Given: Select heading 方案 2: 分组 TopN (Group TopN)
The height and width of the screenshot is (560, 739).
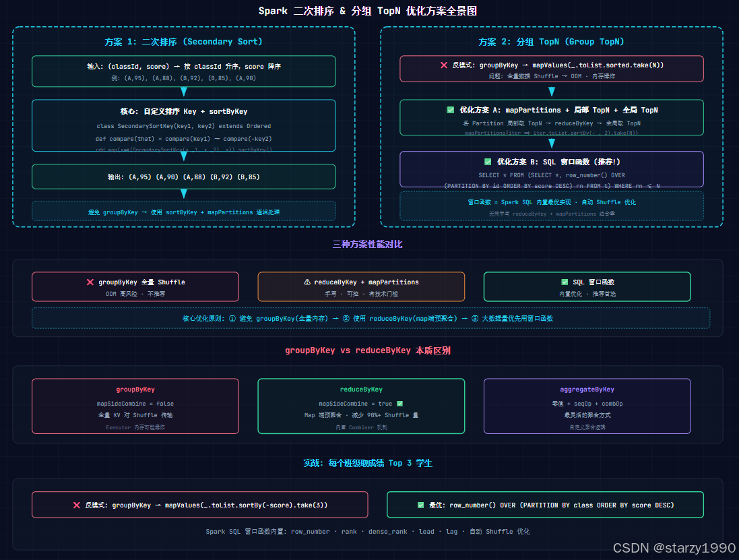Looking at the screenshot, I should (551, 42).
